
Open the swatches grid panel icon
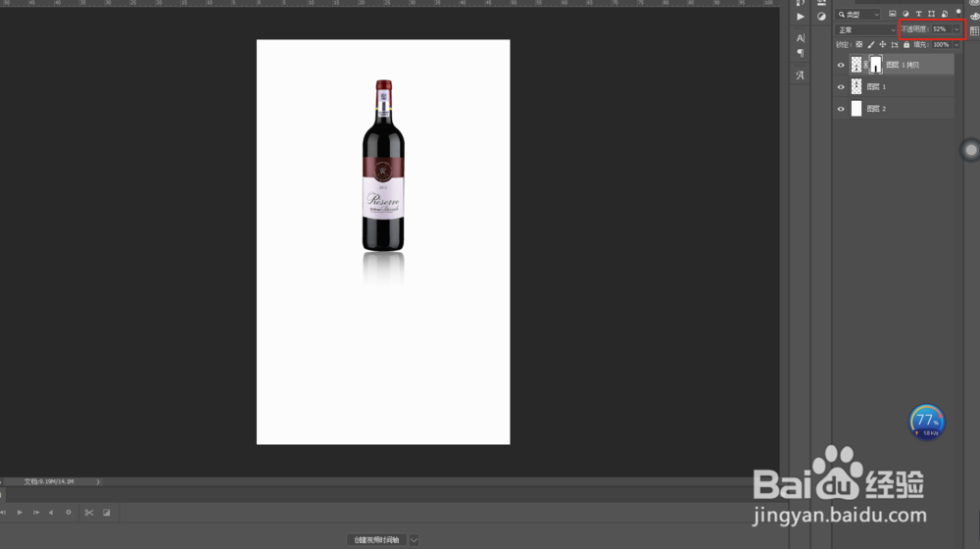point(974,31)
